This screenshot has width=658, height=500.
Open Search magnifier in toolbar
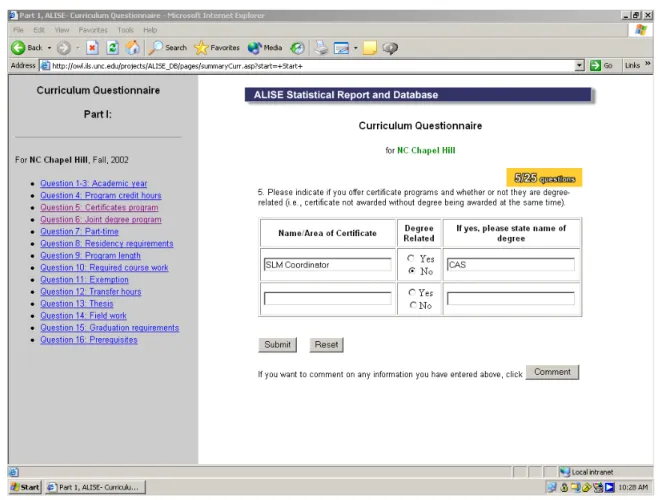[x=156, y=48]
